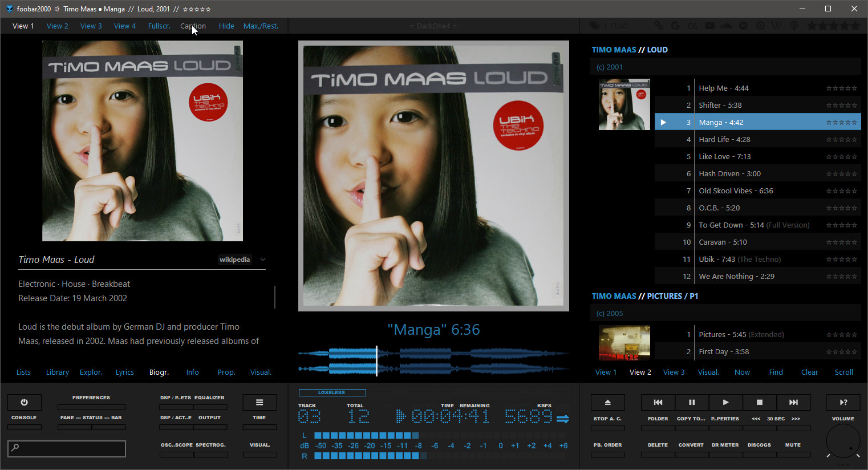Screen dimensions: 868x470
Task: Adjust the Volume knob
Action: point(843,441)
